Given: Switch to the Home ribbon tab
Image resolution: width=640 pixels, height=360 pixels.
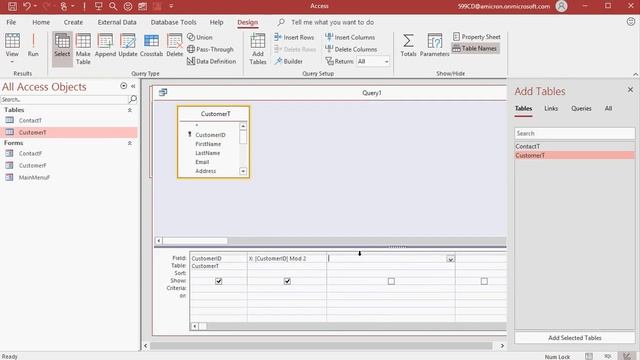Looking at the screenshot, I should 41,22.
